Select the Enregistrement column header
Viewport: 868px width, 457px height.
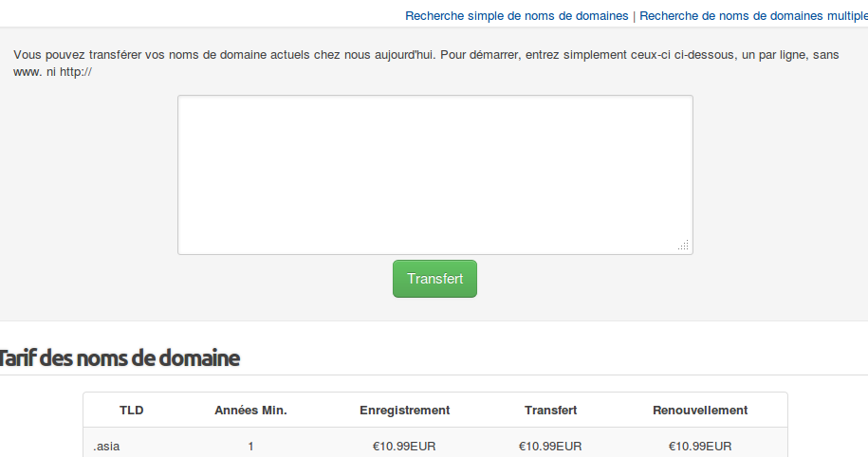405,410
